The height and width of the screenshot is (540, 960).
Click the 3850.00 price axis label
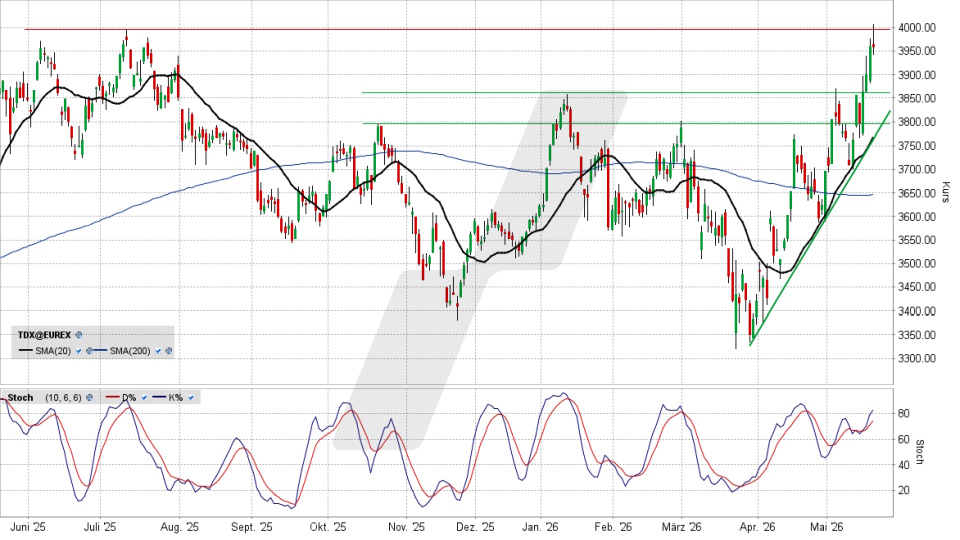(917, 99)
